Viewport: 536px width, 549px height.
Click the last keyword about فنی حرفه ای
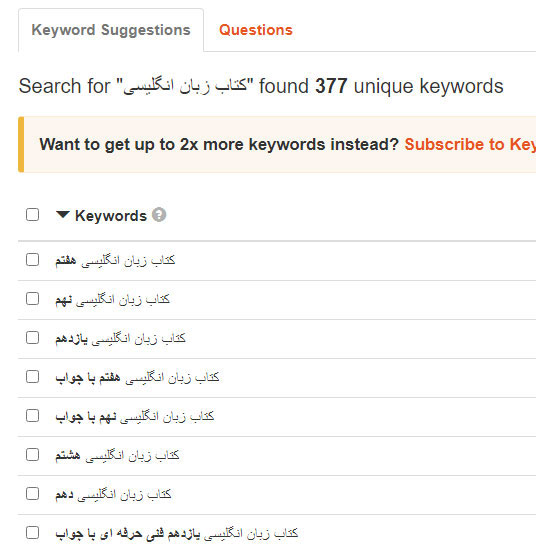(x=177, y=533)
